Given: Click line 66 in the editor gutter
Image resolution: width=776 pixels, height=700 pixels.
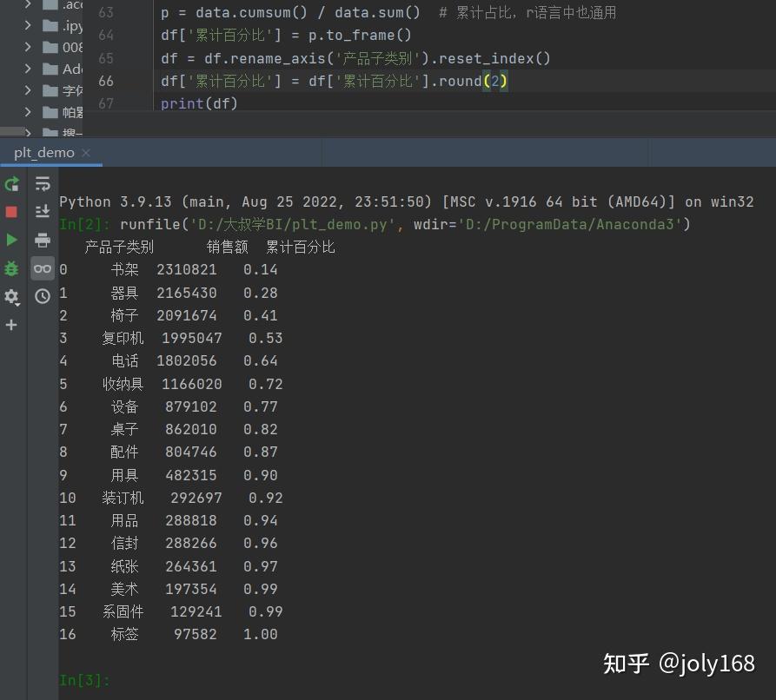Looking at the screenshot, I should point(106,81).
